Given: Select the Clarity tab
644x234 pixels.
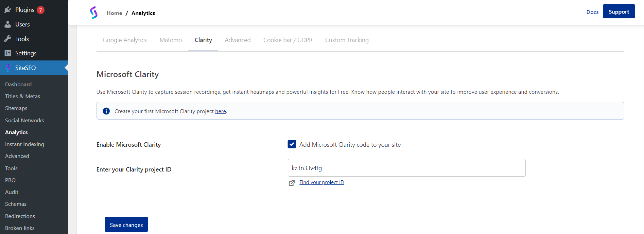Looking at the screenshot, I should (203, 40).
